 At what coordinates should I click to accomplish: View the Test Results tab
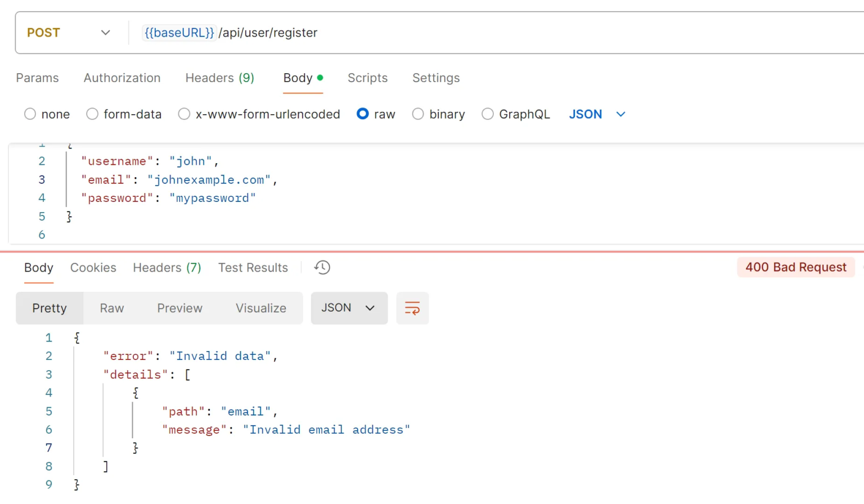tap(253, 268)
